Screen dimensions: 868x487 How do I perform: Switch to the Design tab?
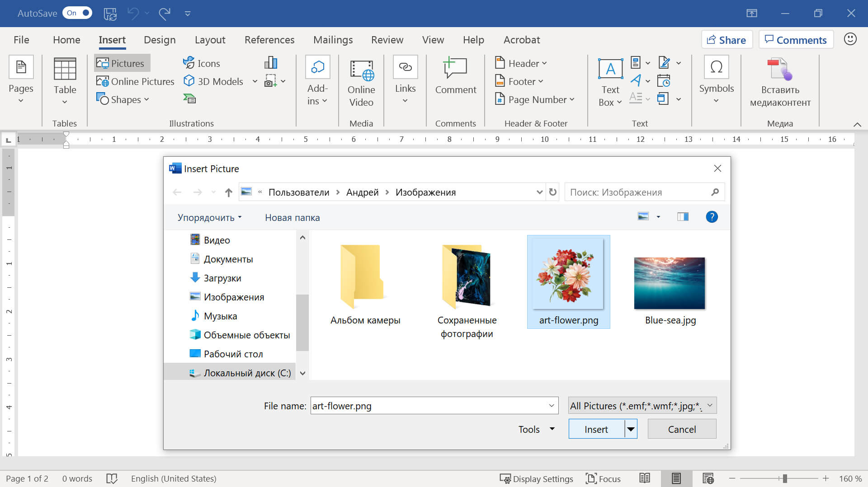(x=160, y=40)
